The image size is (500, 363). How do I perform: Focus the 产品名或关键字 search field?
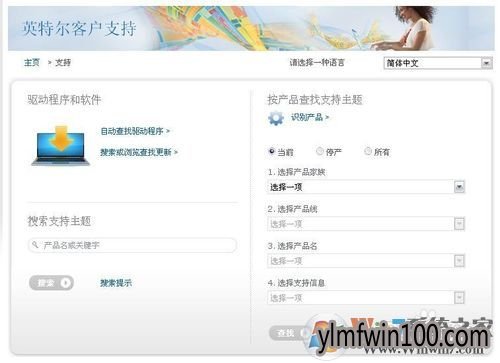[132, 245]
